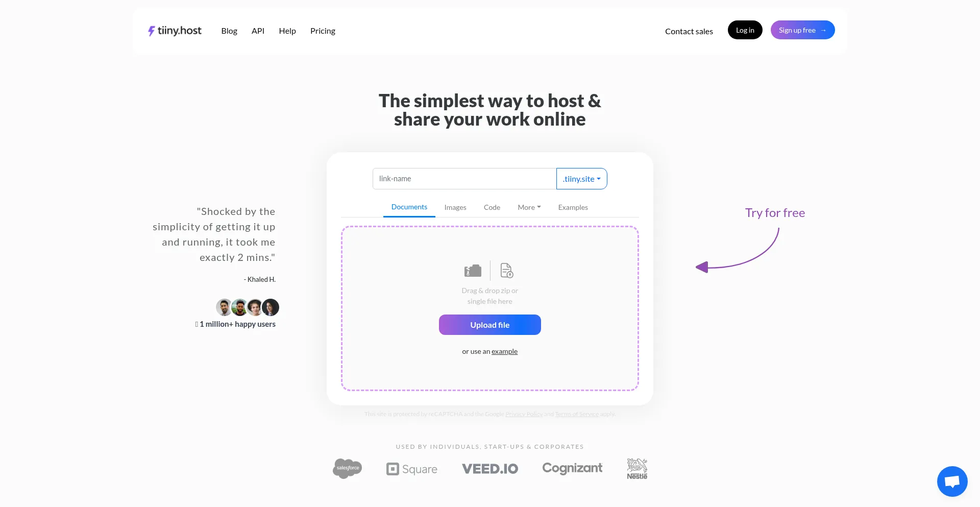
Task: Follow the example link below upload button
Action: pos(504,351)
